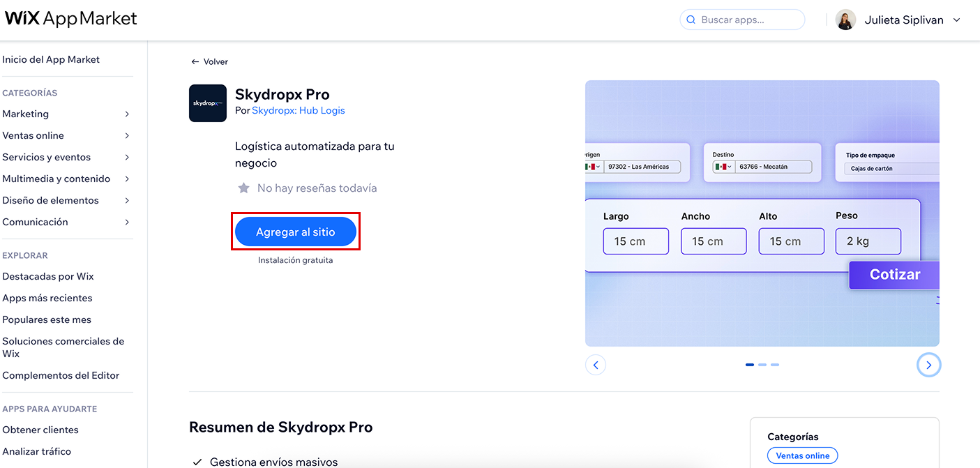Open Analizar tráfico section
The height and width of the screenshot is (468, 980).
(x=37, y=451)
